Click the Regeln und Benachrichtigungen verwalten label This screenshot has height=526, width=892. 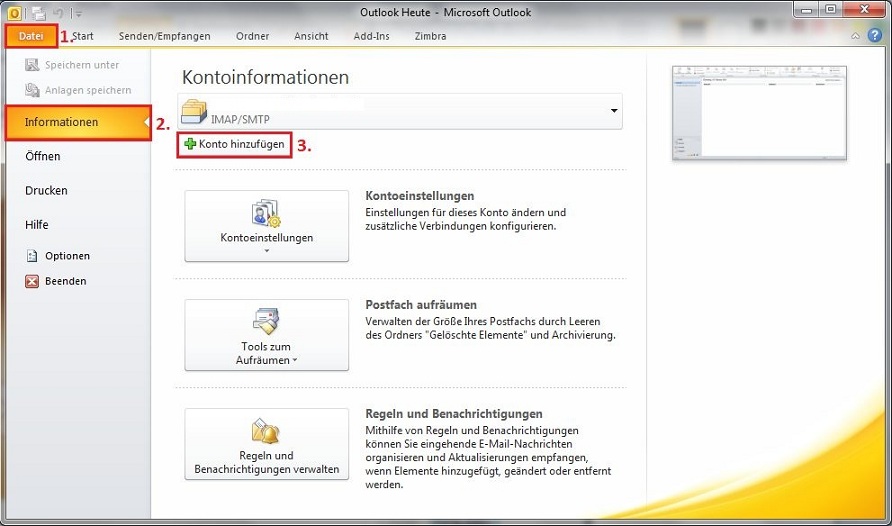click(x=266, y=462)
